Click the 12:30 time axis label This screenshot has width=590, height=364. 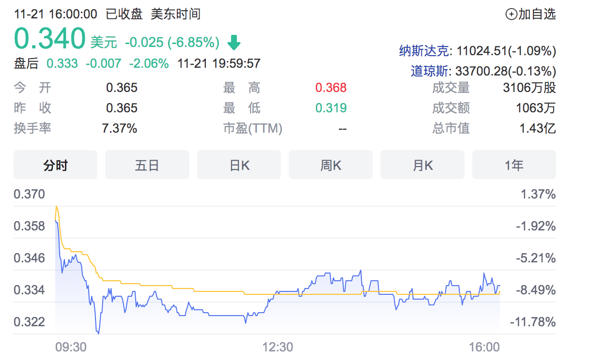[x=278, y=347]
